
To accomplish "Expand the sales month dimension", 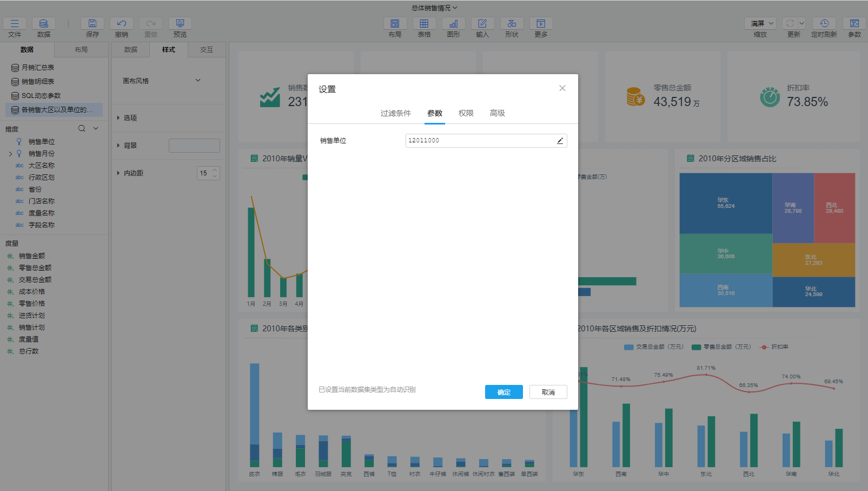I will [10, 154].
